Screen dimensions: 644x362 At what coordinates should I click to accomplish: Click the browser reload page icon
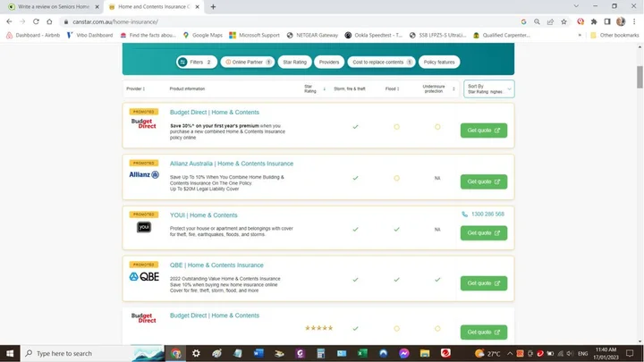coord(37,21)
